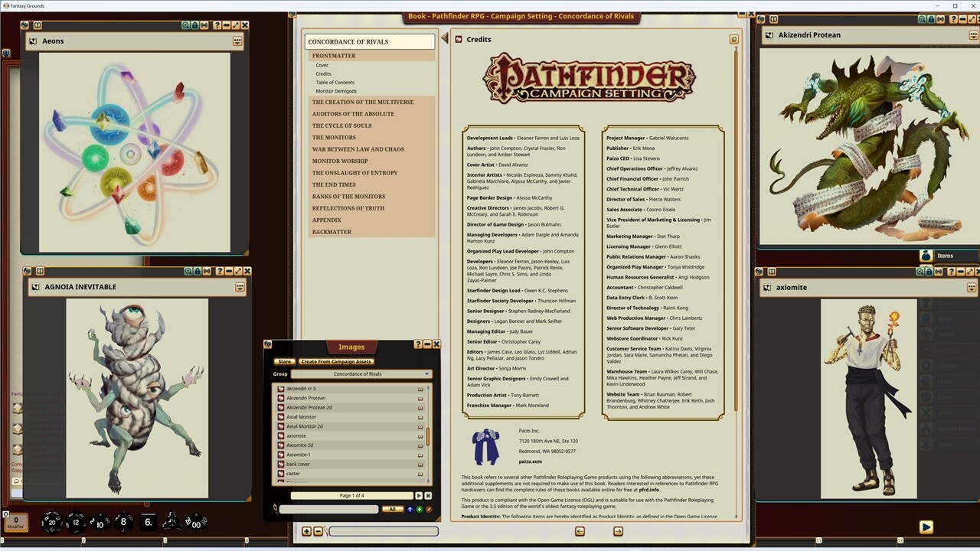This screenshot has width=980, height=551.
Task: Open the Credits entry in the table of contents
Action: pos(323,73)
